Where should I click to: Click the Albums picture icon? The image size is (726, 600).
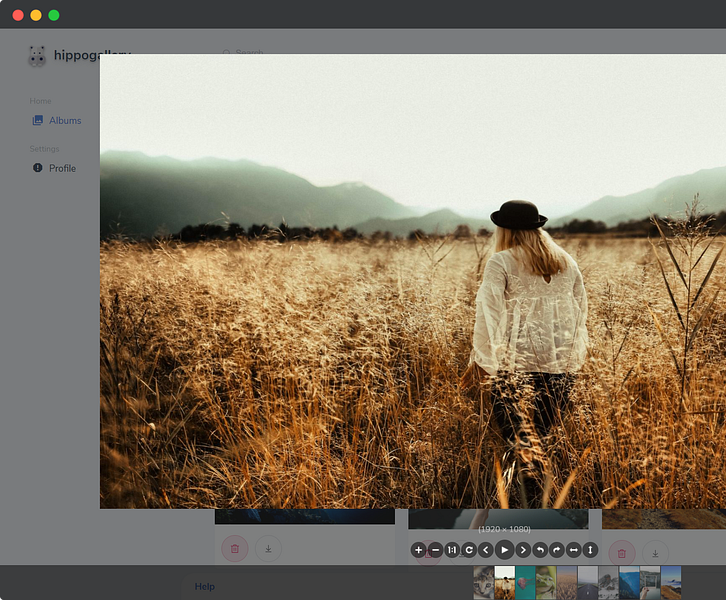(38, 120)
